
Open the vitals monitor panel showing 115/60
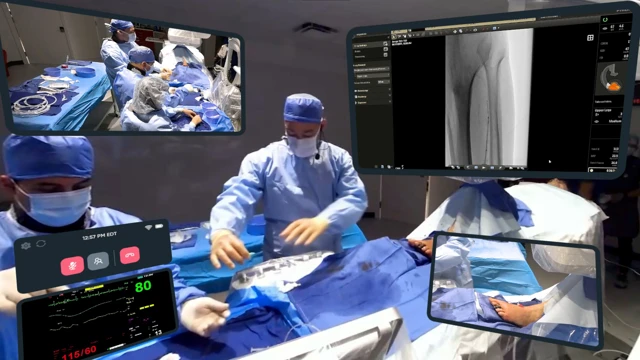(x=98, y=315)
